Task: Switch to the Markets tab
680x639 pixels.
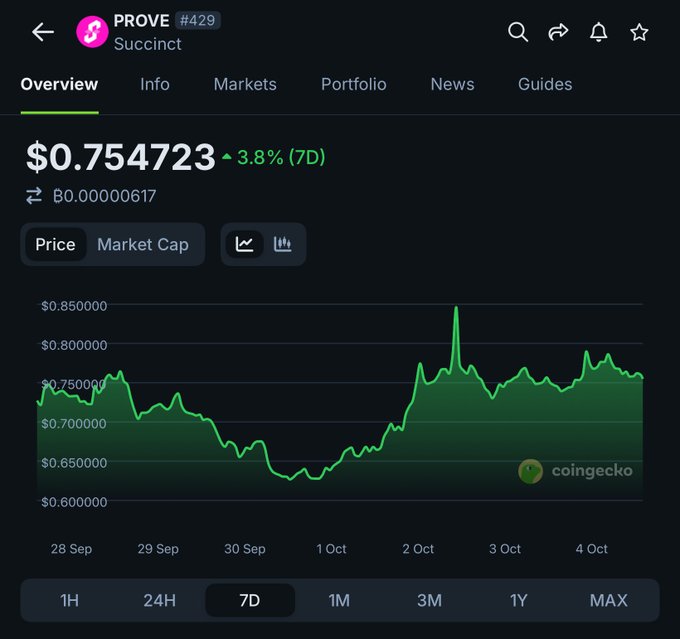Action: click(245, 84)
